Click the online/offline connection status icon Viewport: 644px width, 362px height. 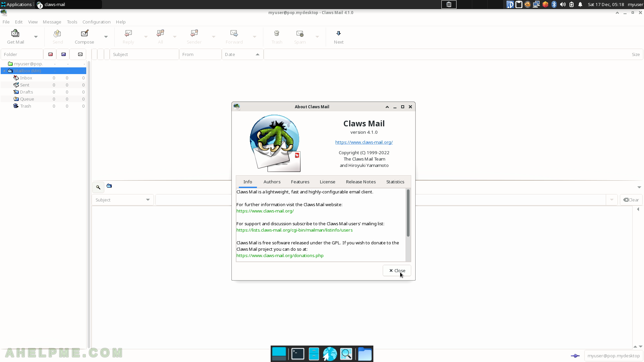575,356
